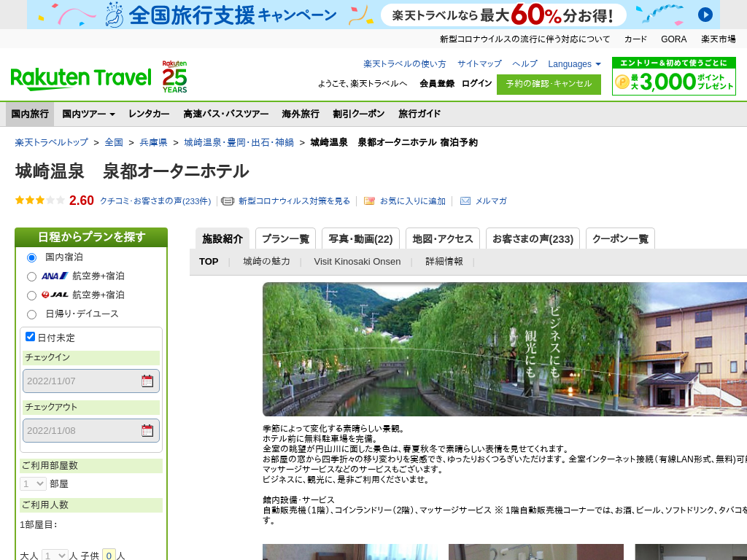The image size is (747, 560).
Task: Select the 国内旅行 navigation item
Action: click(30, 114)
